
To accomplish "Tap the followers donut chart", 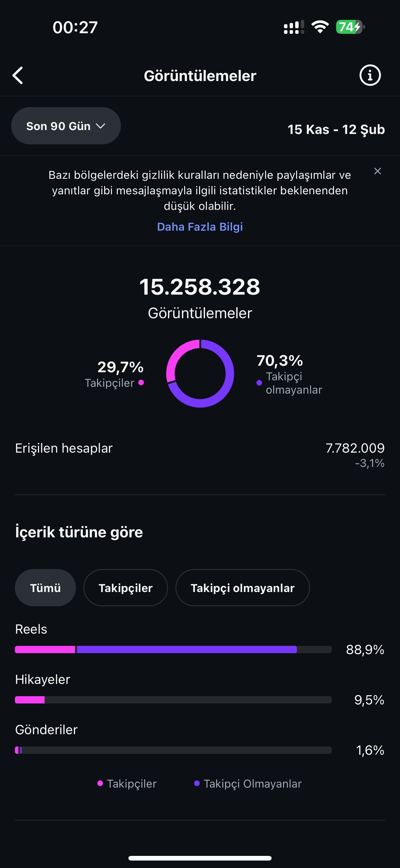I will point(200,373).
